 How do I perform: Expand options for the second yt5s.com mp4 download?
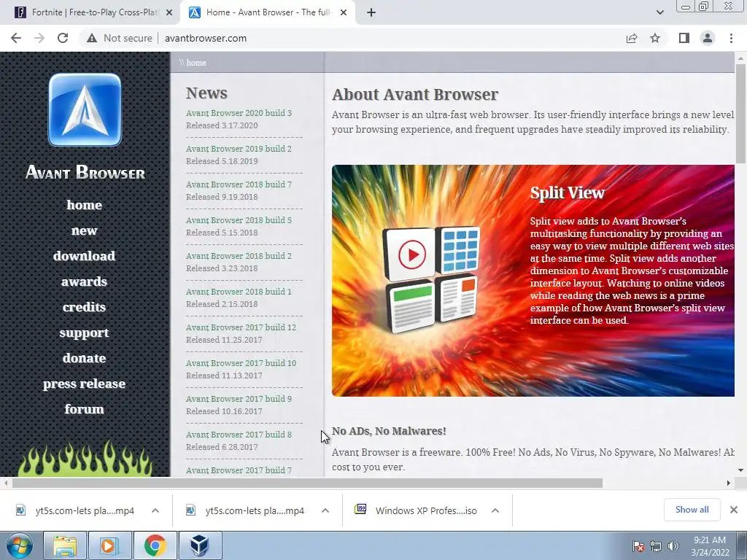coord(325,510)
